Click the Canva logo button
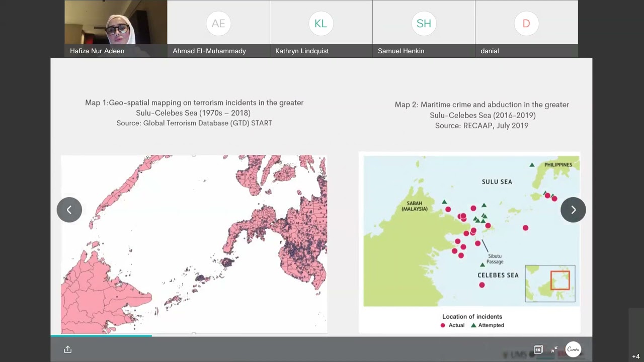 (573, 349)
